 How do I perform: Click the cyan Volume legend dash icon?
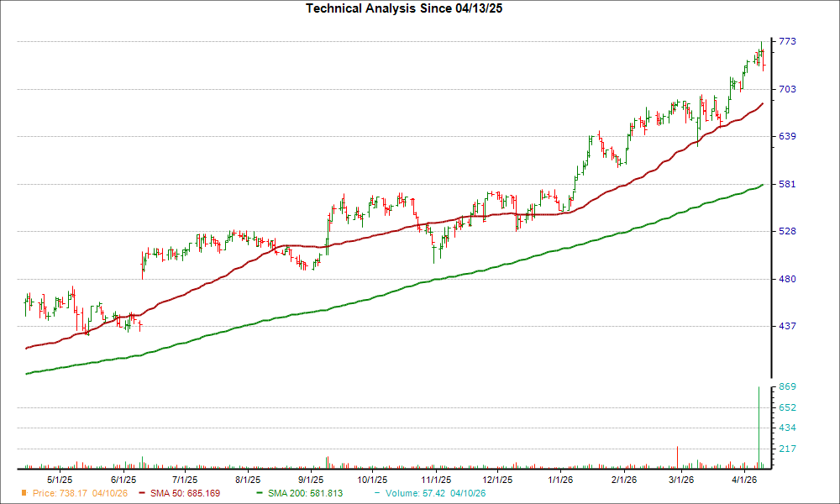pyautogui.click(x=377, y=494)
